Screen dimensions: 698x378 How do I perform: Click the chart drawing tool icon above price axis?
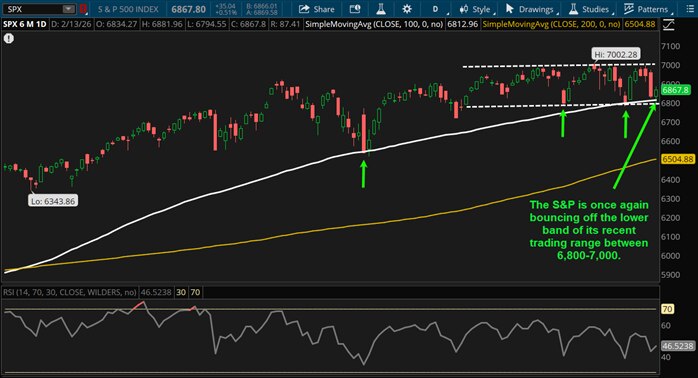click(669, 25)
